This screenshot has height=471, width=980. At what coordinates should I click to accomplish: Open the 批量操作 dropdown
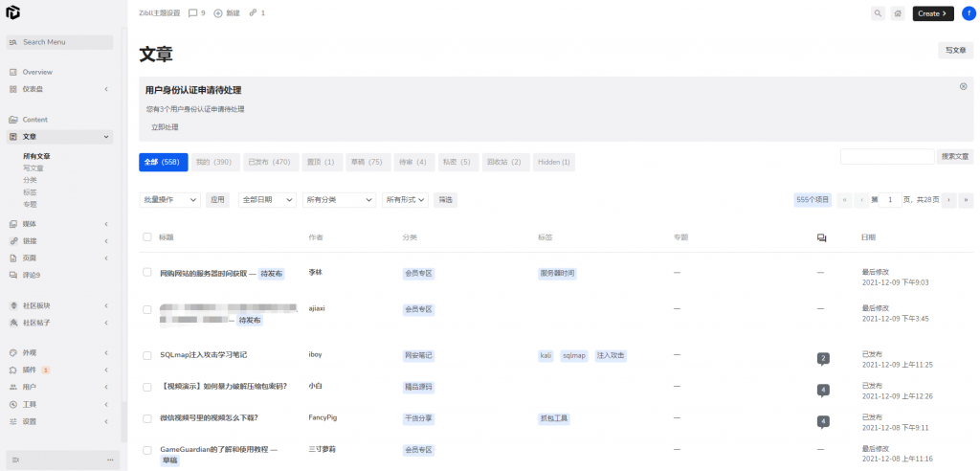(169, 200)
